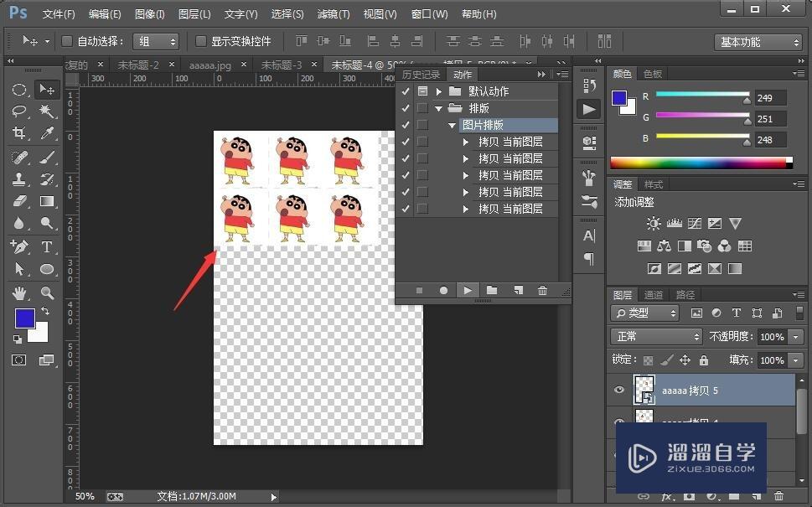Create new action icon in Actions panel
812x507 pixels.
tap(518, 291)
